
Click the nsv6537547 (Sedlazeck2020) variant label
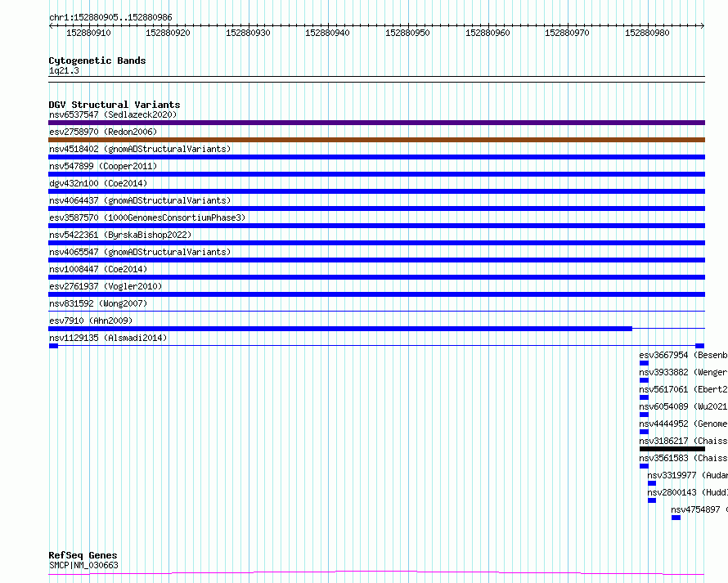(113, 114)
